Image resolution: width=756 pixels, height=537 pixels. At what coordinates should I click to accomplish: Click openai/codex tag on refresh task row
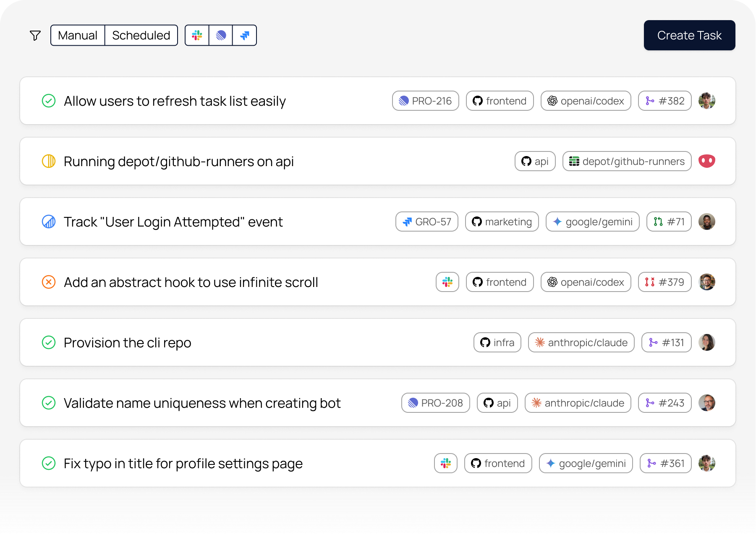(586, 101)
